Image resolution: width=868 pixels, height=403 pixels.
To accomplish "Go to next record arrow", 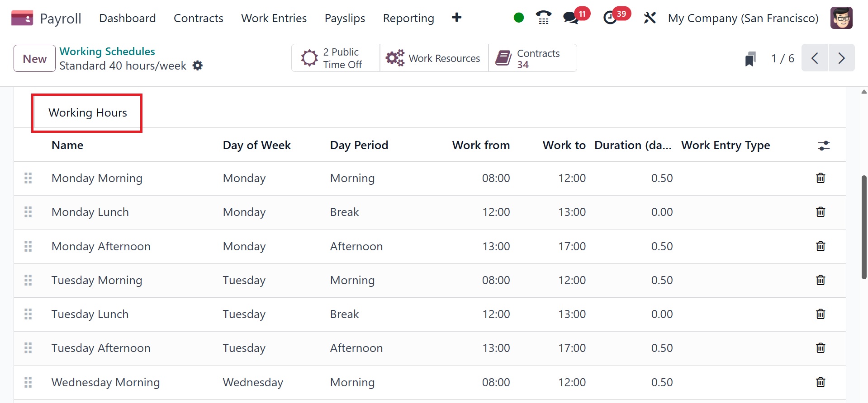I will (841, 58).
